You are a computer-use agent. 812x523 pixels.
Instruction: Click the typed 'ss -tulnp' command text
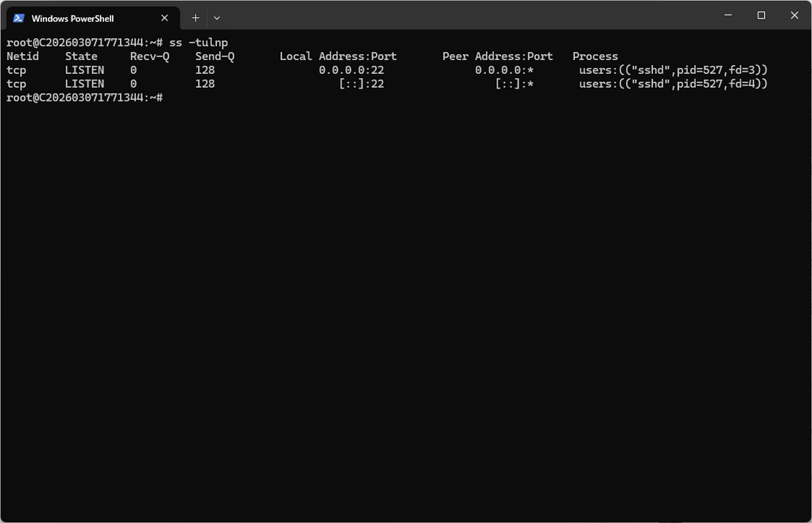tap(198, 42)
